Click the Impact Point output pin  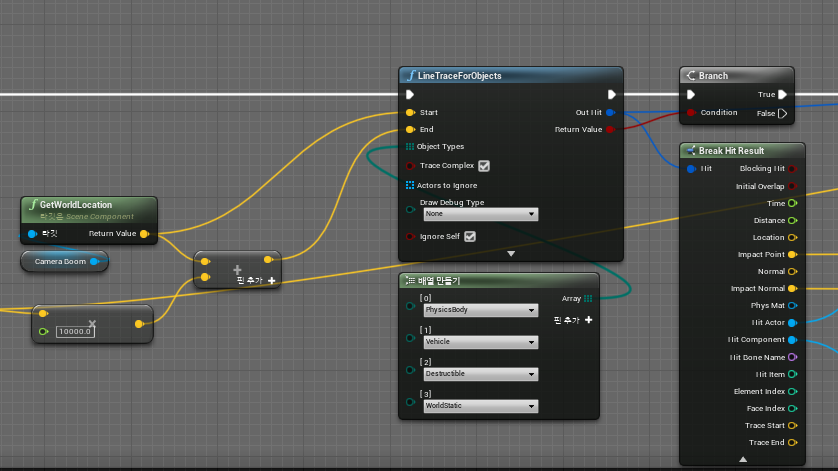793,254
